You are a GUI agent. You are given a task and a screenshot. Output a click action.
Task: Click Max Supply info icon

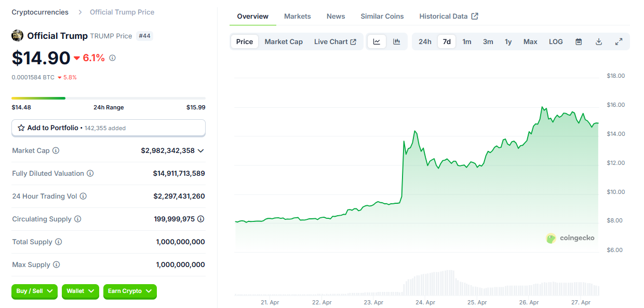(x=57, y=264)
